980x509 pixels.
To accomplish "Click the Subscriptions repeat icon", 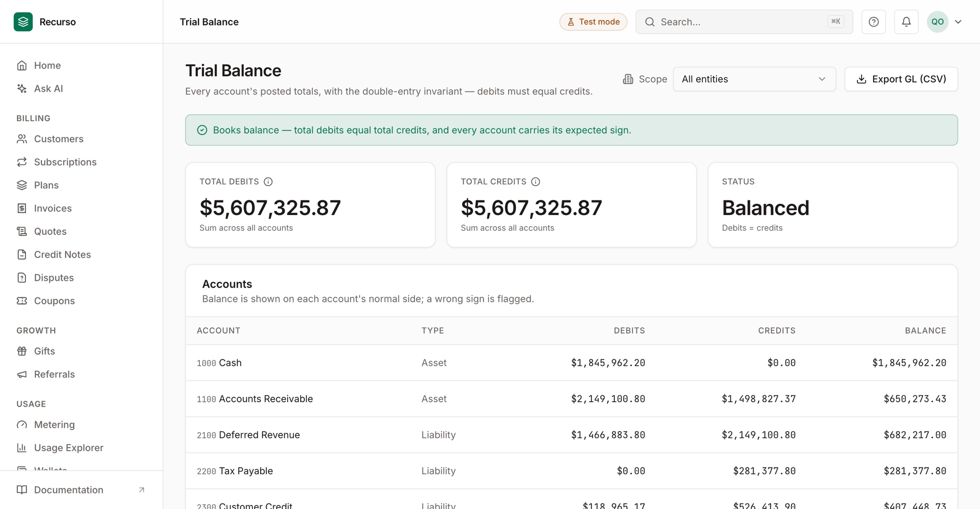I will (x=22, y=162).
